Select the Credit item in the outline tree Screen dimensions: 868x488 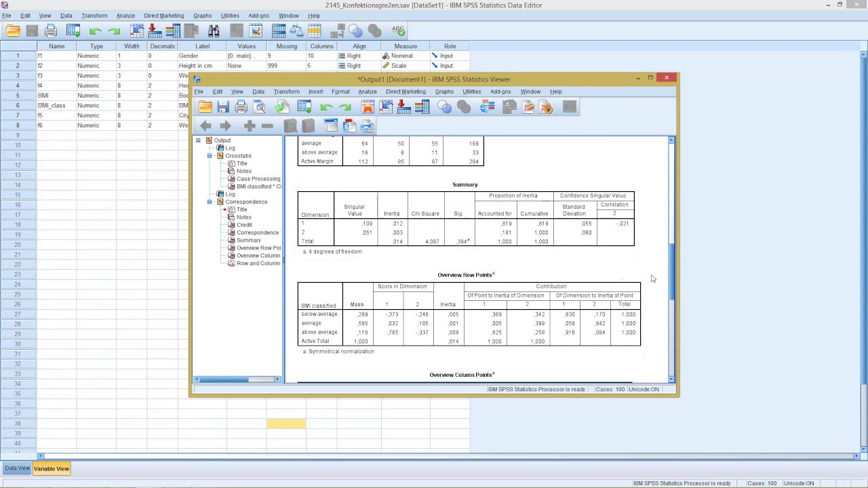[x=244, y=225]
